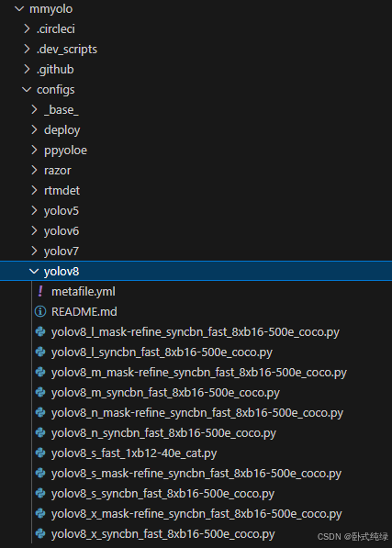Expand the .dev_scripts folder chevron

pyautogui.click(x=27, y=49)
